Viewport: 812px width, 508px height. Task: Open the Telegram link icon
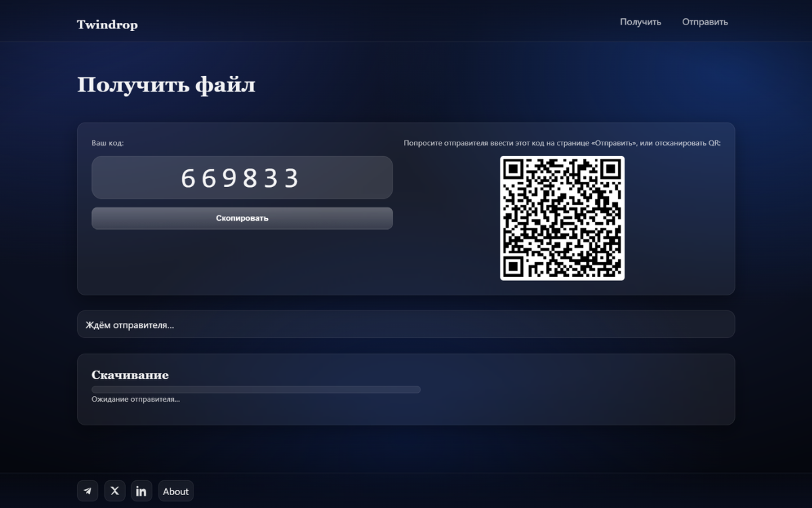click(88, 491)
